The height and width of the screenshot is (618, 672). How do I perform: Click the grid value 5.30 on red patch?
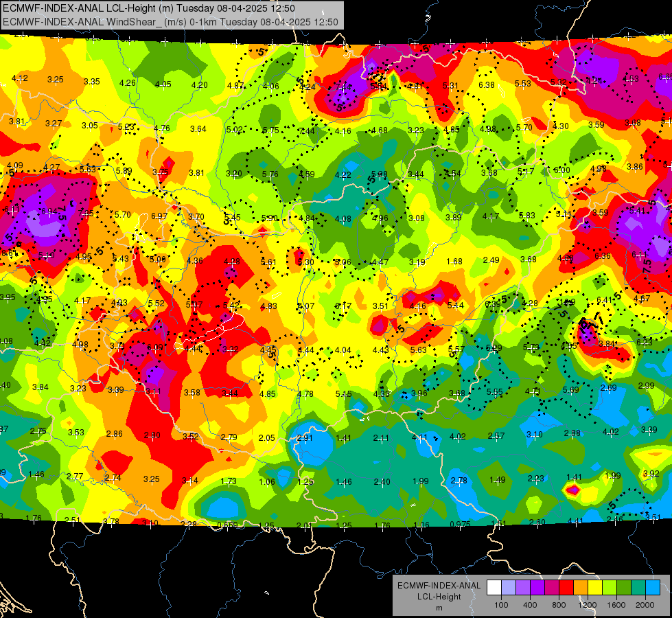coord(305,262)
